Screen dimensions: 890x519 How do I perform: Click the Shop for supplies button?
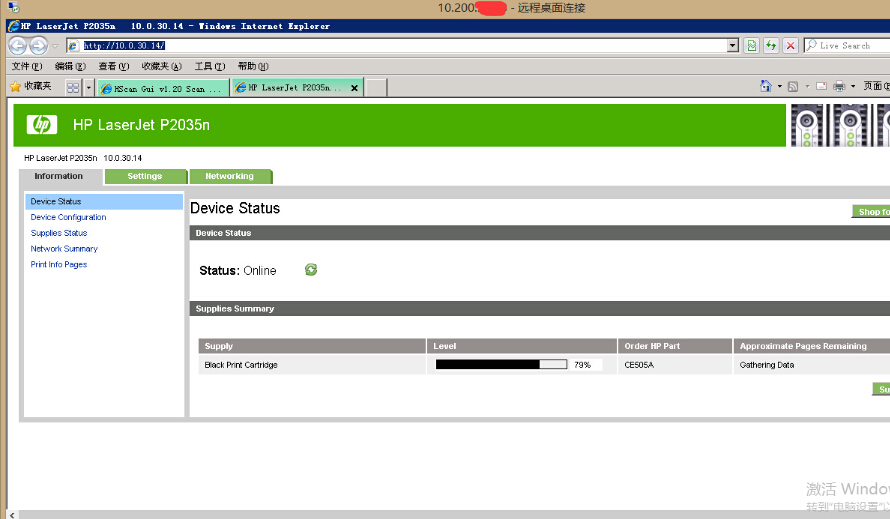(x=871, y=212)
